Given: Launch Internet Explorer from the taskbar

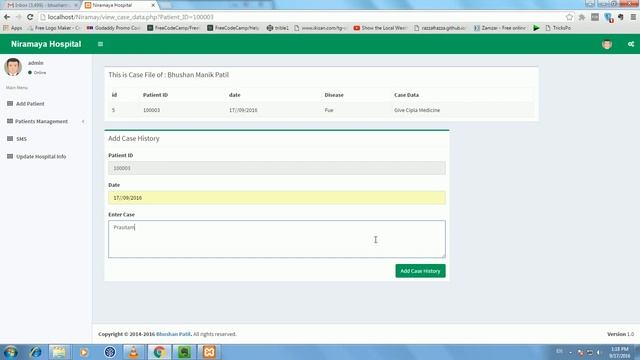Looking at the screenshot, I should click(x=36, y=352).
